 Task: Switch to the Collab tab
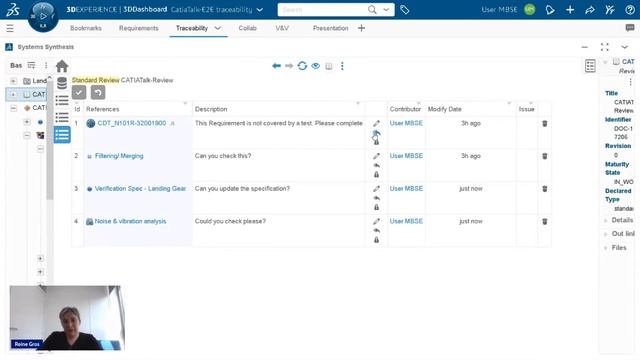click(247, 28)
